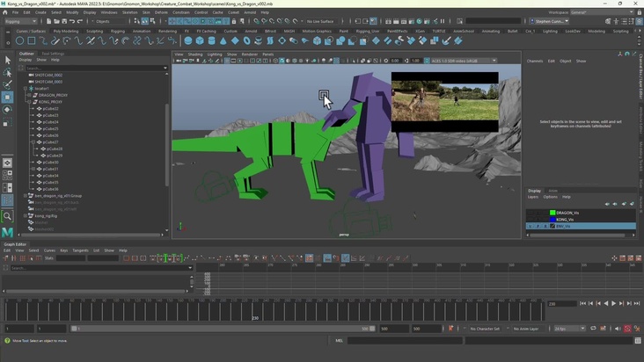The height and width of the screenshot is (362, 644).
Task: Toggle select by hierarchy mode
Action: pos(136,21)
